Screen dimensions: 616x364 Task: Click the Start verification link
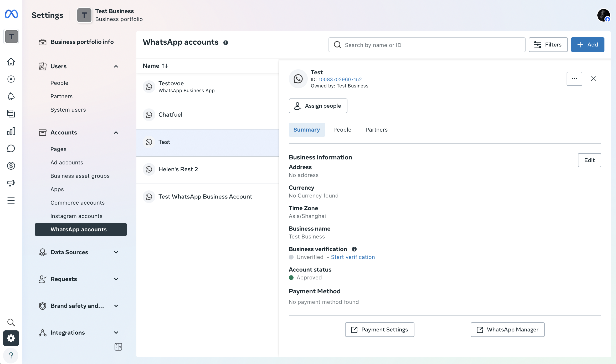coord(353,257)
